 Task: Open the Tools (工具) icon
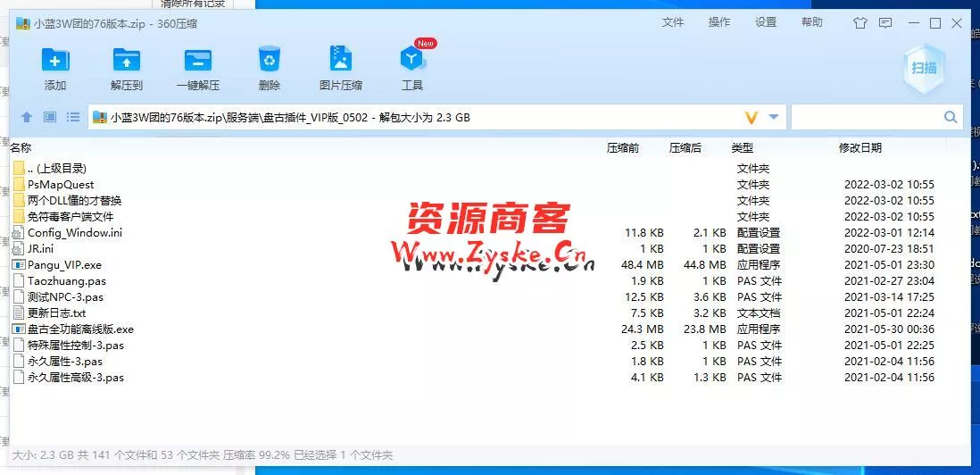click(411, 61)
